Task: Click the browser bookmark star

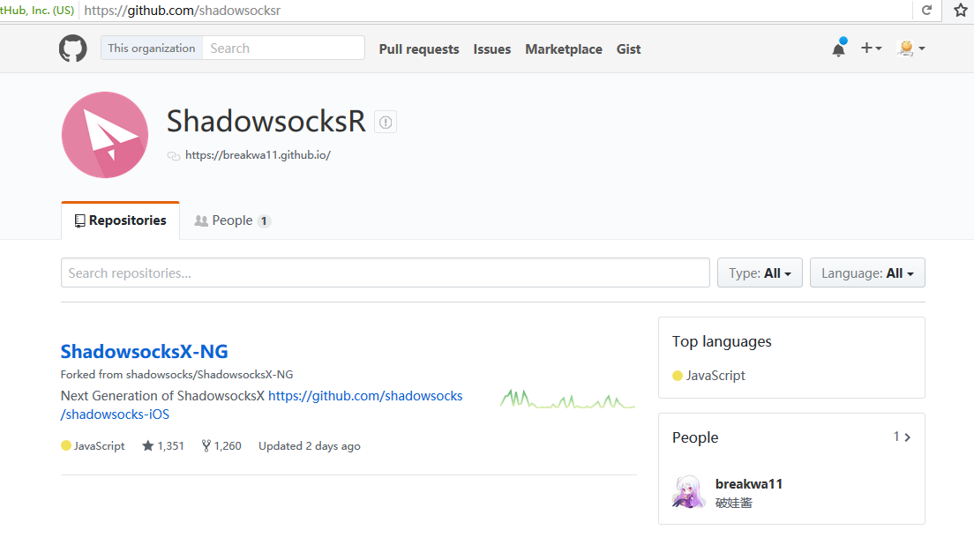Action: click(960, 11)
